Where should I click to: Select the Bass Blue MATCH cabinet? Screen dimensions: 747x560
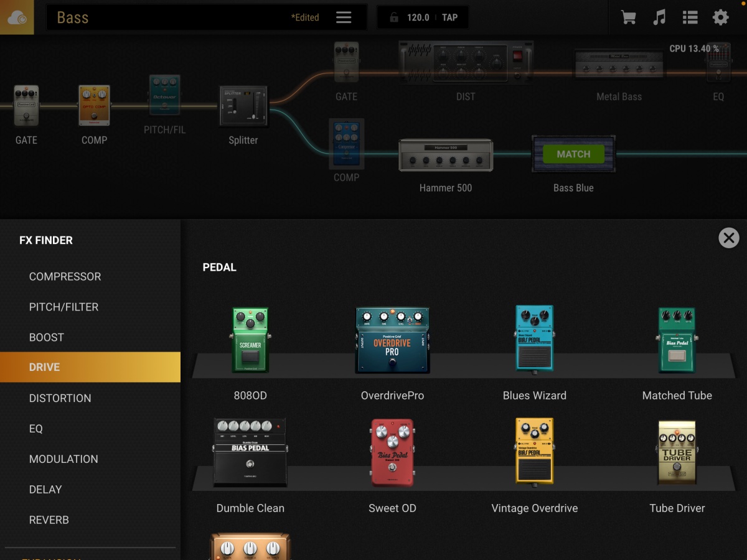click(573, 154)
